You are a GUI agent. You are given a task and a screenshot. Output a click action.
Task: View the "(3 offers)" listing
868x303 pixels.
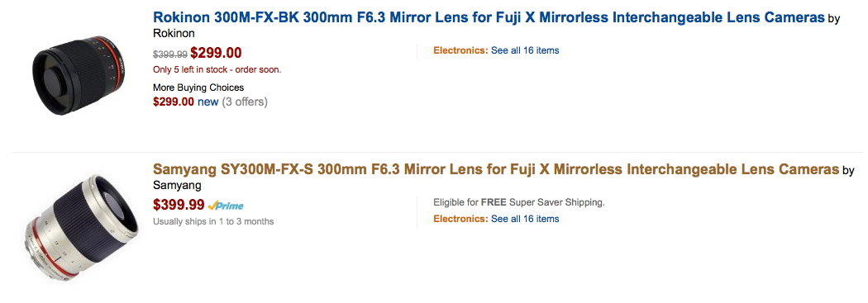[x=245, y=102]
